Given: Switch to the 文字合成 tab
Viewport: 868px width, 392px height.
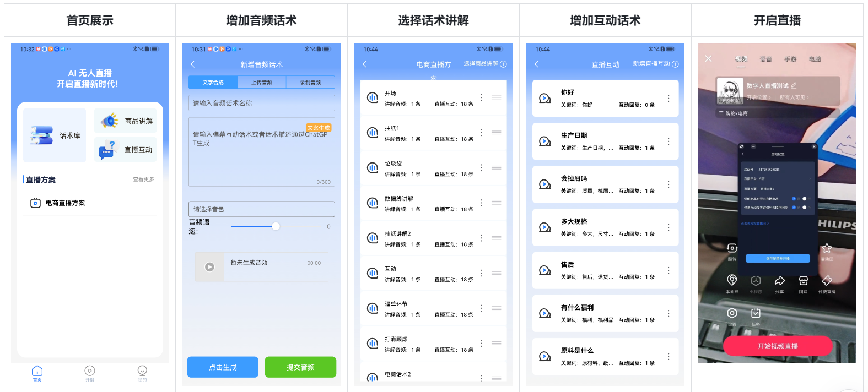Looking at the screenshot, I should pyautogui.click(x=213, y=82).
